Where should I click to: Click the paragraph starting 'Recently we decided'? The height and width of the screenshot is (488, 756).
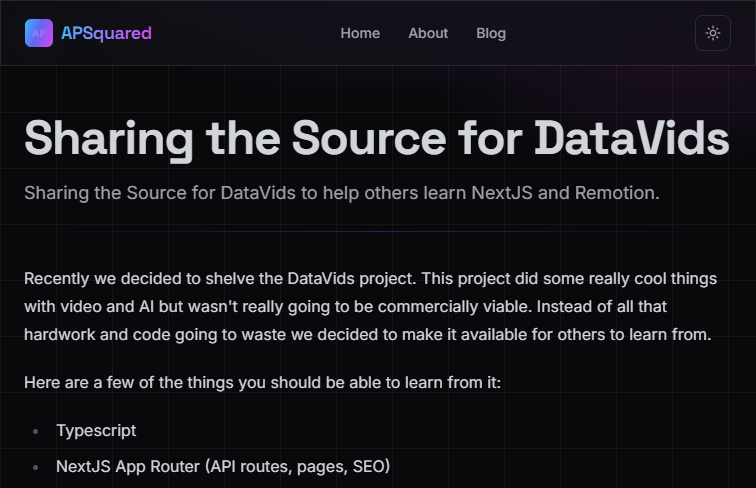[x=370, y=307]
